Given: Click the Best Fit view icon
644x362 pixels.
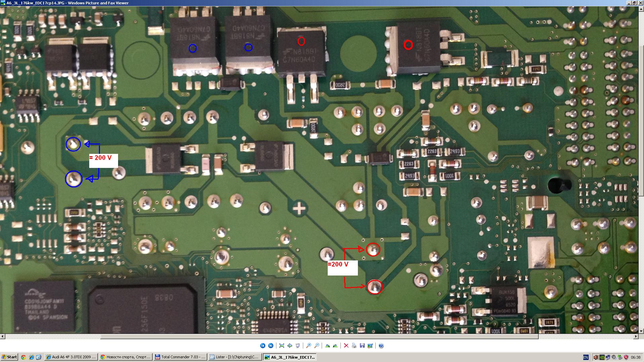Looking at the screenshot, I should pyautogui.click(x=281, y=346).
